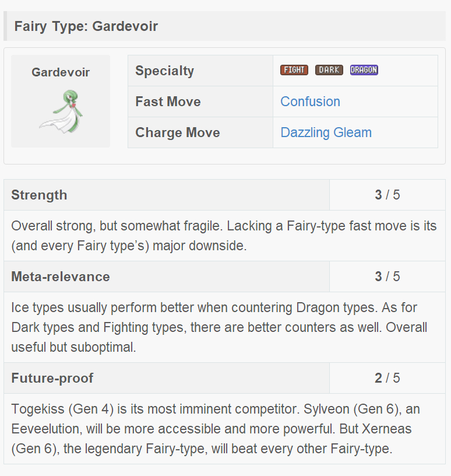Click the DRAGON type badge
The width and height of the screenshot is (451, 476).
point(364,70)
